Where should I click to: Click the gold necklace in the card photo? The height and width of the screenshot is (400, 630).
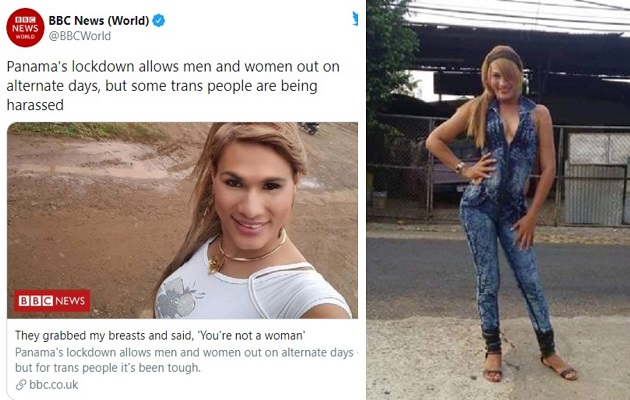tap(243, 253)
